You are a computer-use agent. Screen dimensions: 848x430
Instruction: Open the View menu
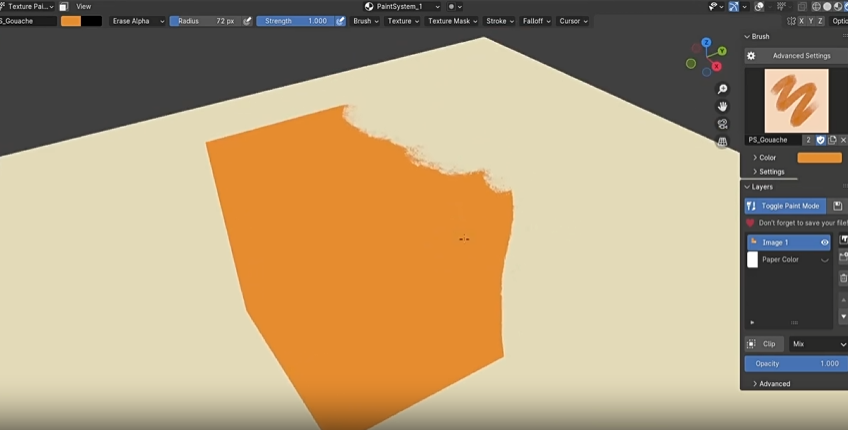pyautogui.click(x=84, y=6)
